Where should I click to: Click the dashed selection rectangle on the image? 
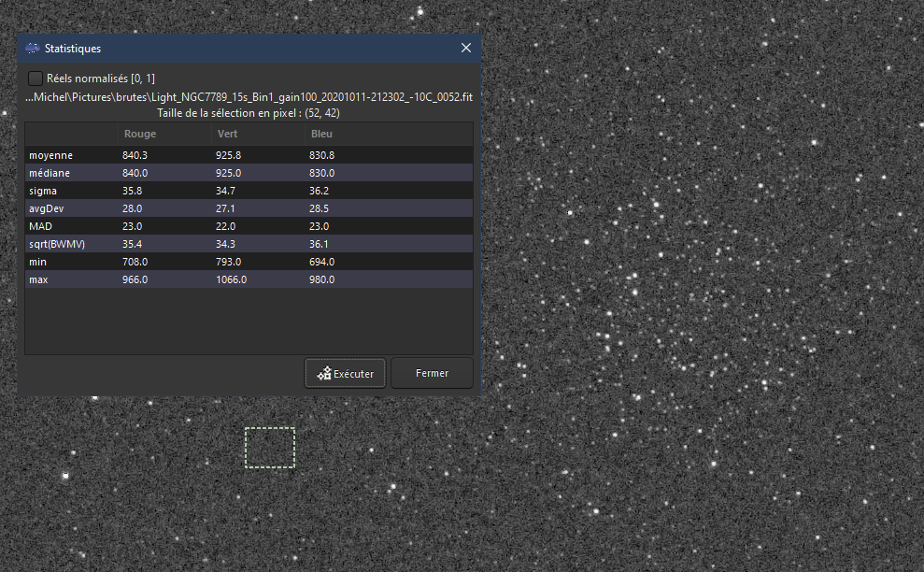pyautogui.click(x=269, y=447)
